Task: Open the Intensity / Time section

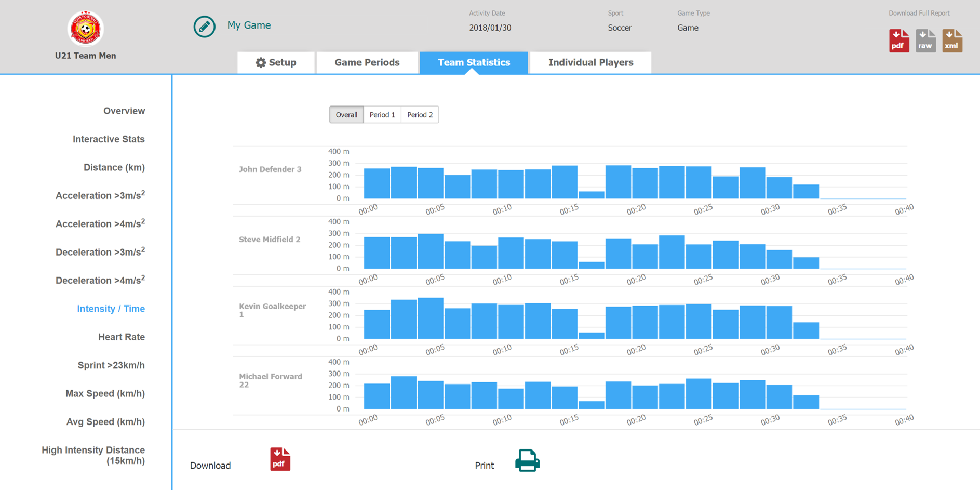Action: click(111, 308)
